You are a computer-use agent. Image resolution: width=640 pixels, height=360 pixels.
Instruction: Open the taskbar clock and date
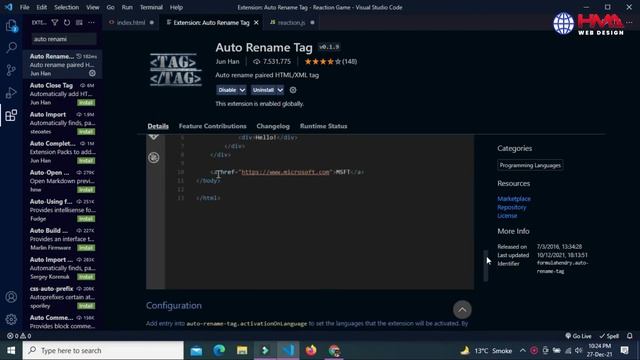coord(600,350)
